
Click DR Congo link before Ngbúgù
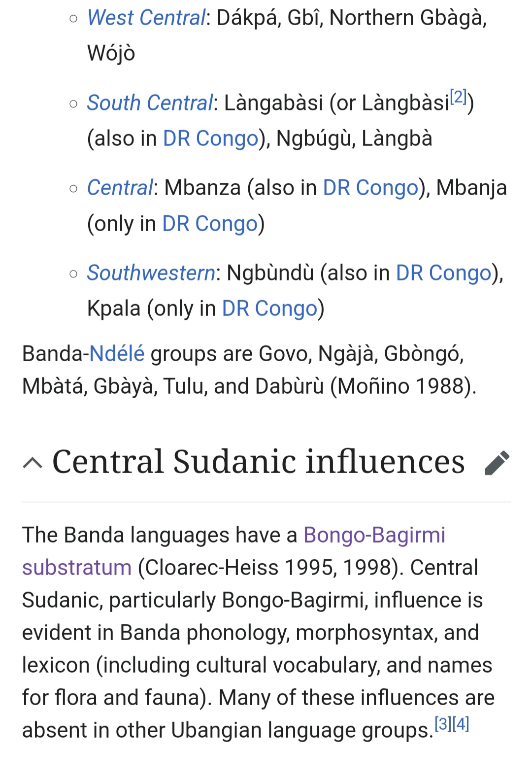[211, 138]
